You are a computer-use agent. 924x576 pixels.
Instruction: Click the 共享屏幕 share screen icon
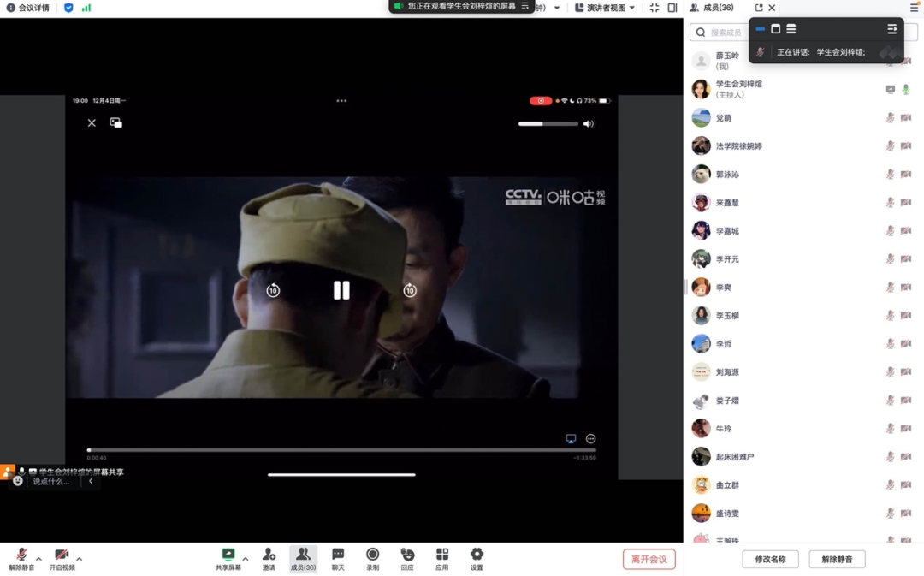228,556
